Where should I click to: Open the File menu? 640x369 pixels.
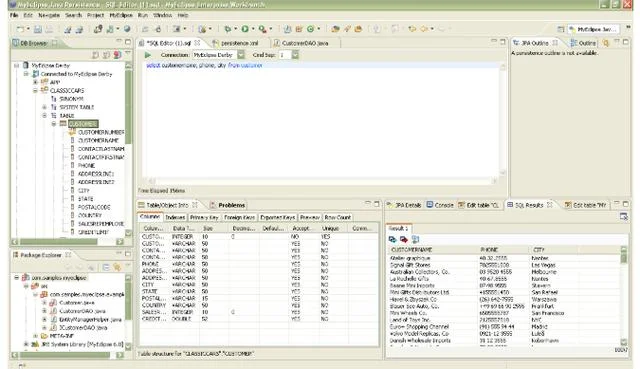point(14,15)
